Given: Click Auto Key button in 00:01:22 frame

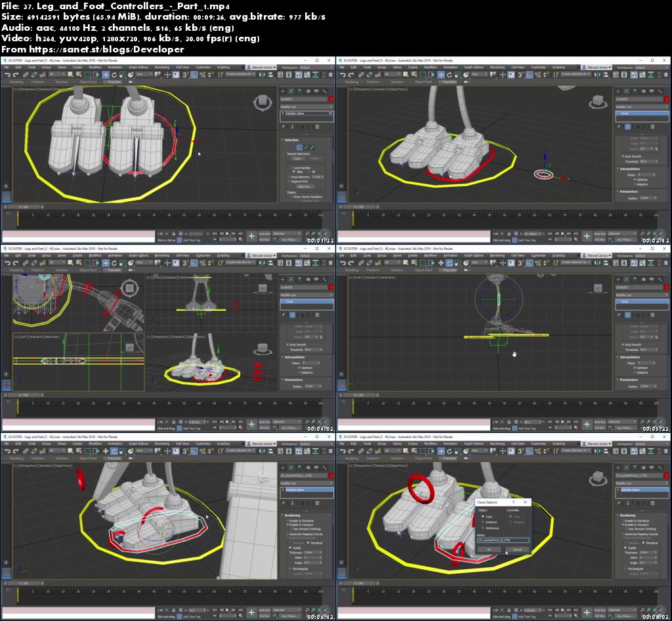Looking at the screenshot, I should [x=264, y=233].
